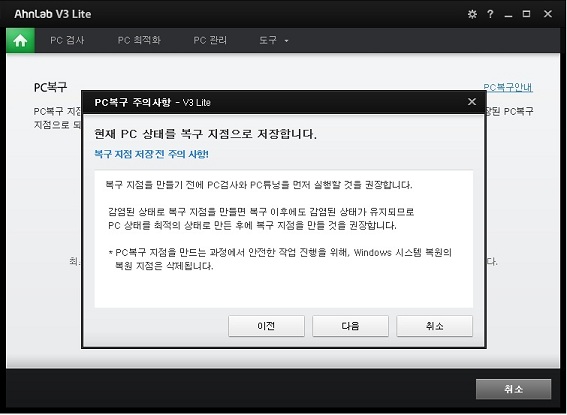Click the green Home icon
This screenshot has width=567, height=415.
click(x=20, y=40)
